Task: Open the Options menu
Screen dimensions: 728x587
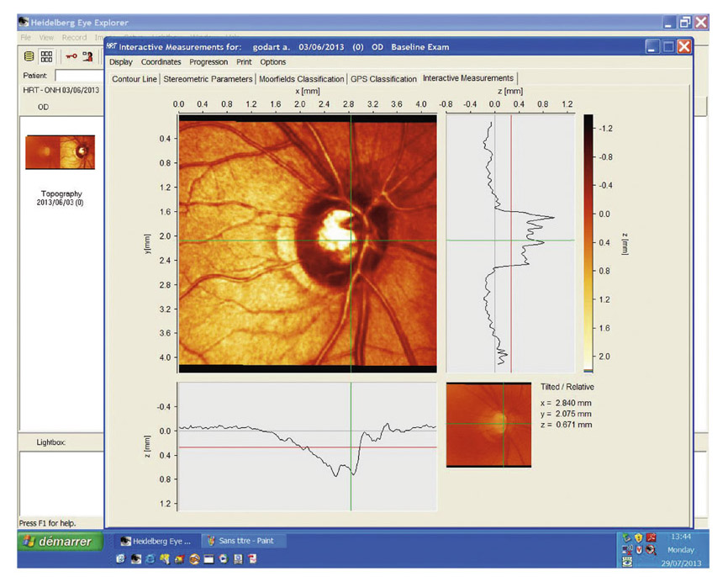Action: pos(272,62)
